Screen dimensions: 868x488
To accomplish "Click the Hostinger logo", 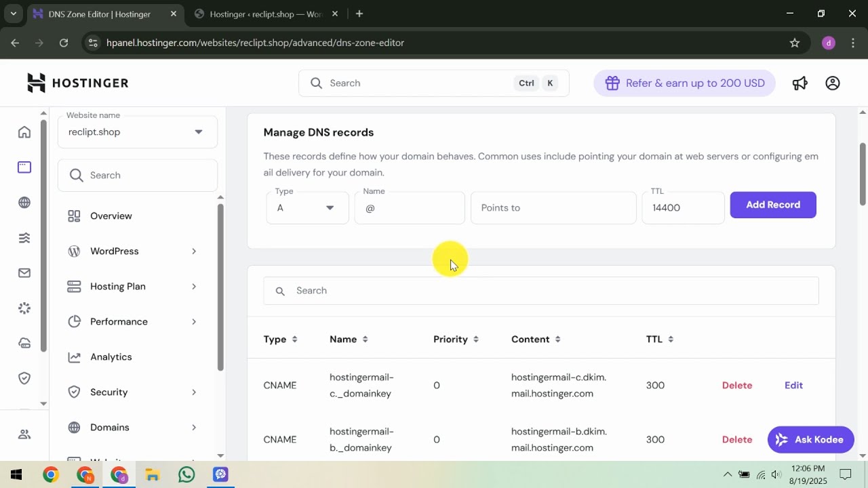I will 77,83.
